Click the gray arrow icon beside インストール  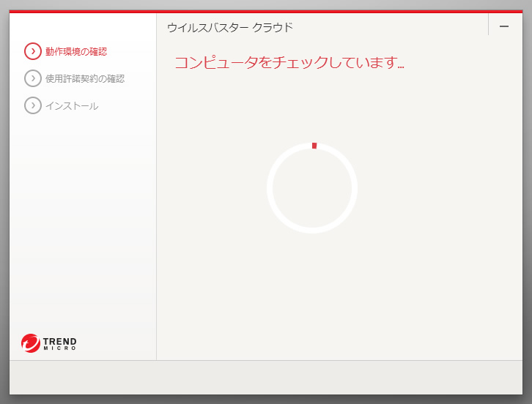[33, 105]
